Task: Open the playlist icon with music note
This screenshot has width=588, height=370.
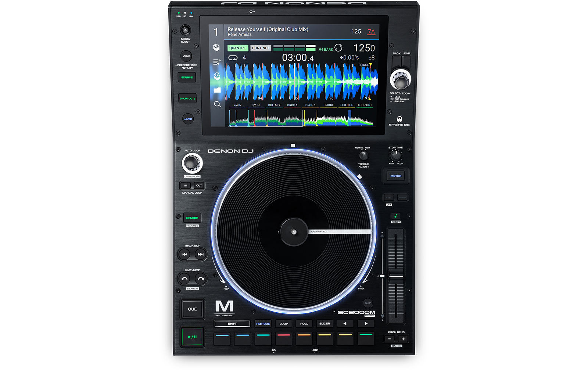Action: (217, 62)
